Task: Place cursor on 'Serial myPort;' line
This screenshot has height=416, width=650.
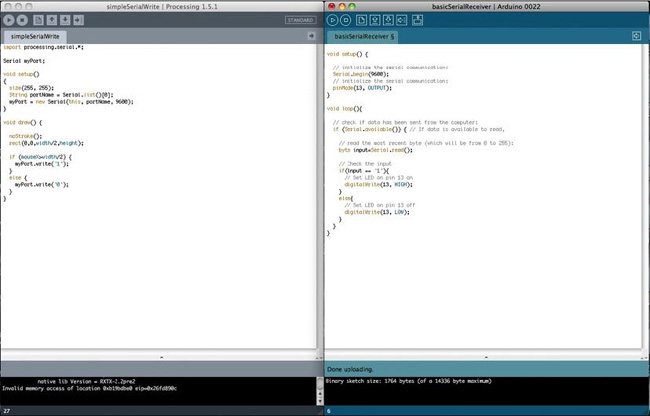Action: point(24,61)
